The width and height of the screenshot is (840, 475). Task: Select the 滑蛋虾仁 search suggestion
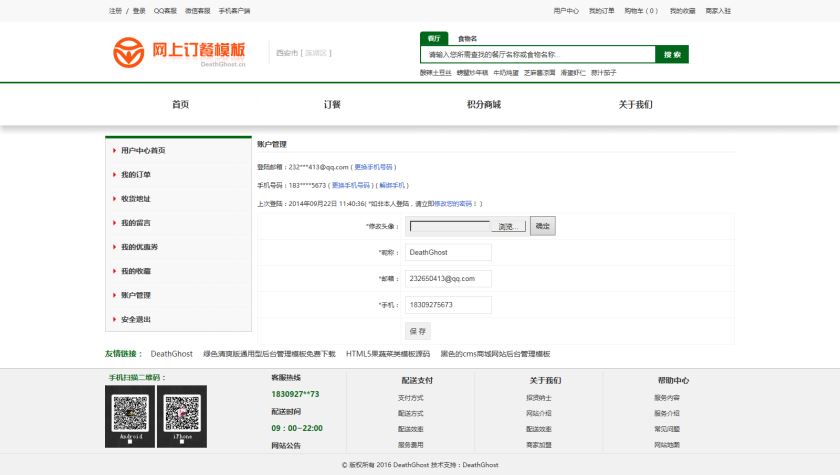click(x=573, y=73)
